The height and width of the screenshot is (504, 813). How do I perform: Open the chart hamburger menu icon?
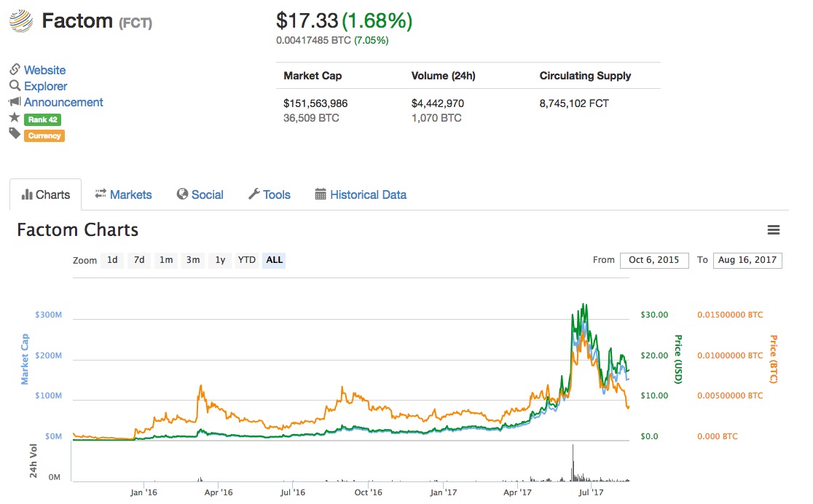click(774, 229)
